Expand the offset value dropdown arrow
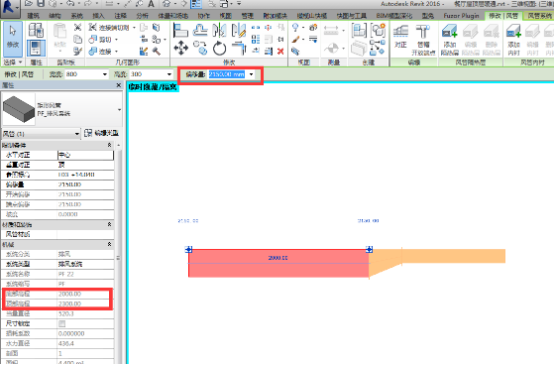 (251, 74)
